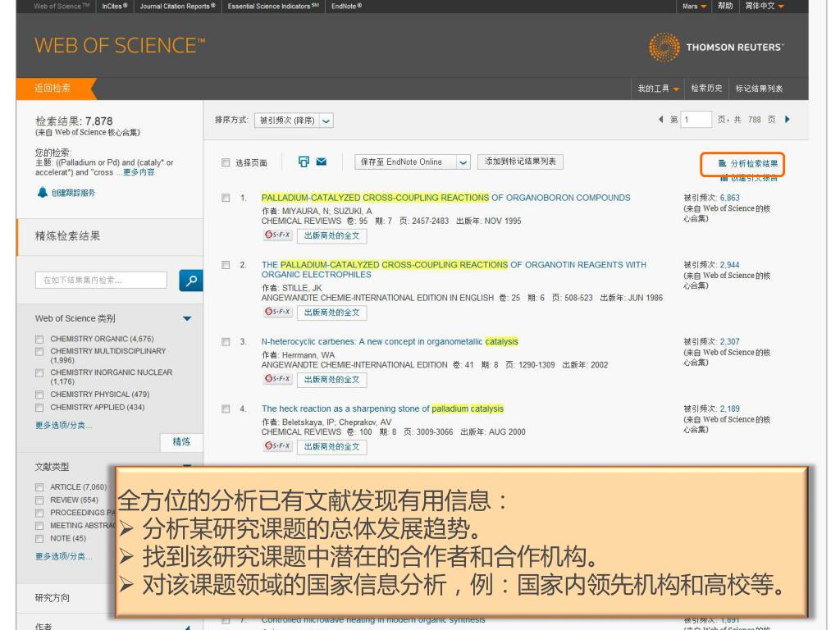Click the page number input field
This screenshot has height=630, width=840.
pyautogui.click(x=696, y=120)
